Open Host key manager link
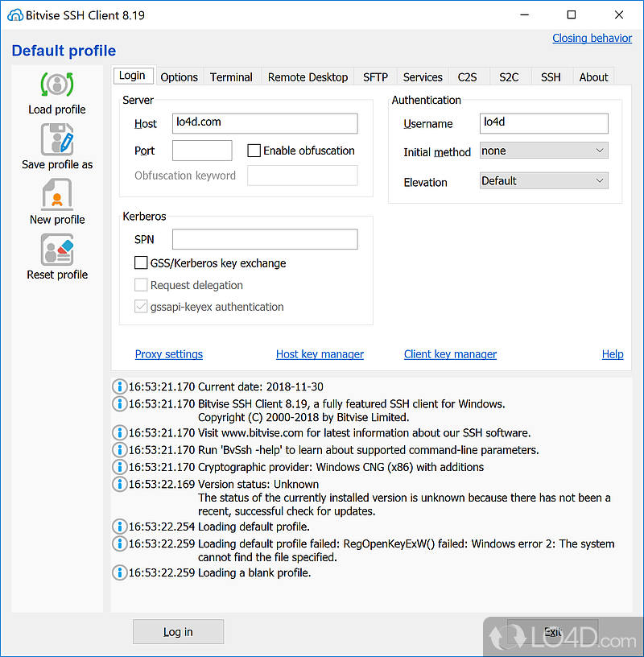This screenshot has width=644, height=657. click(320, 354)
